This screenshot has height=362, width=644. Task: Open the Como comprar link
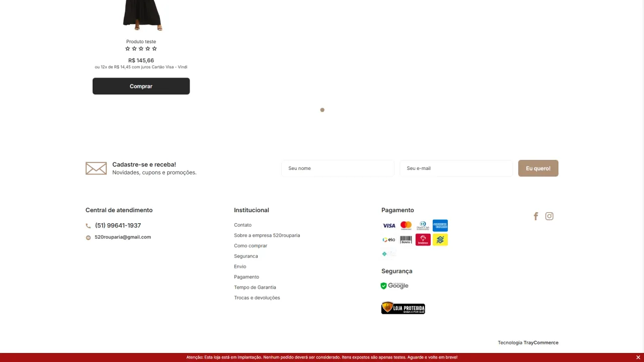coord(251,246)
